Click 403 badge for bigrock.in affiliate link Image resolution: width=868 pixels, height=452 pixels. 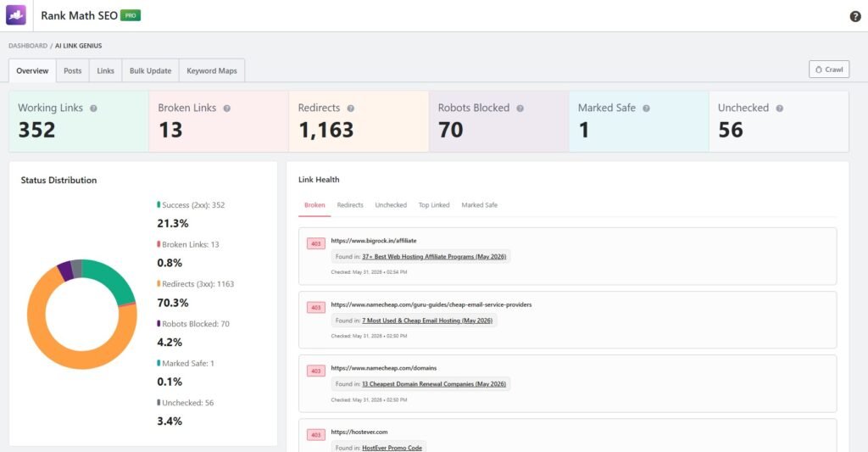coord(316,243)
